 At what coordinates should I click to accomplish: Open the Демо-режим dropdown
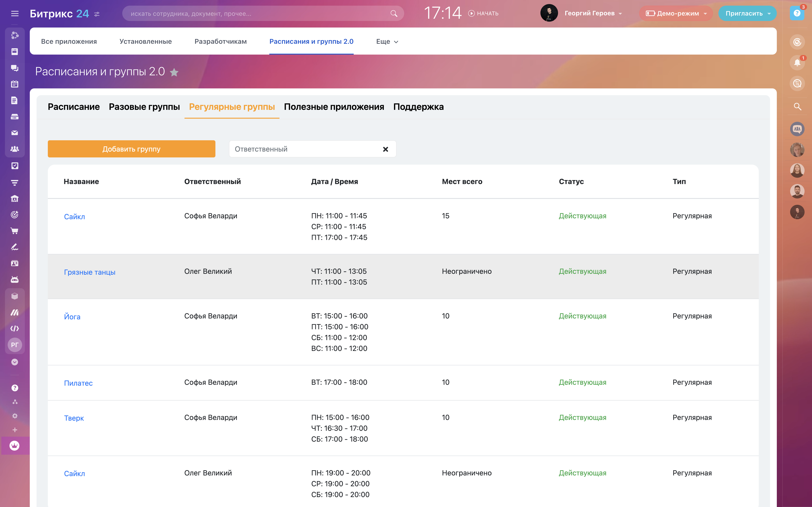676,13
